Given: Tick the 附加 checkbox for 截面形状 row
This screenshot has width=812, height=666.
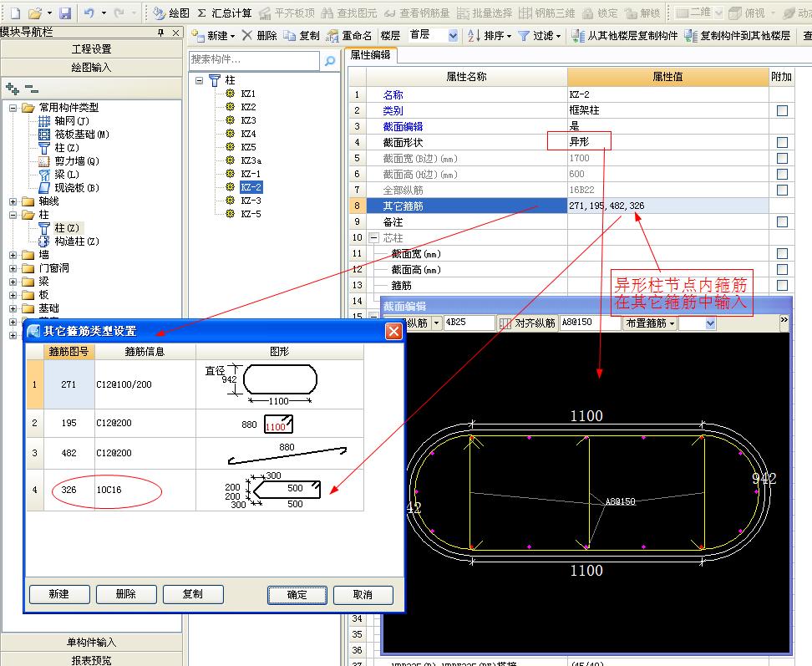Looking at the screenshot, I should click(x=782, y=143).
